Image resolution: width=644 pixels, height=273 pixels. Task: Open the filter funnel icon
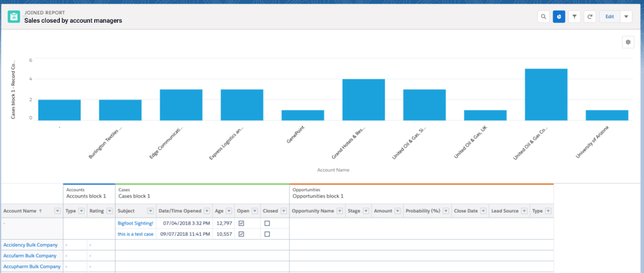coord(574,17)
